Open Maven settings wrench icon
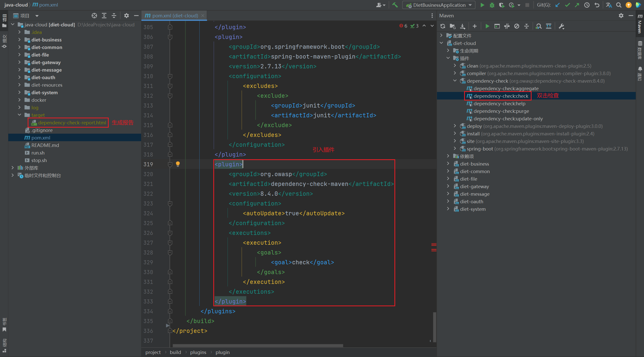The width and height of the screenshot is (644, 357). pyautogui.click(x=561, y=26)
